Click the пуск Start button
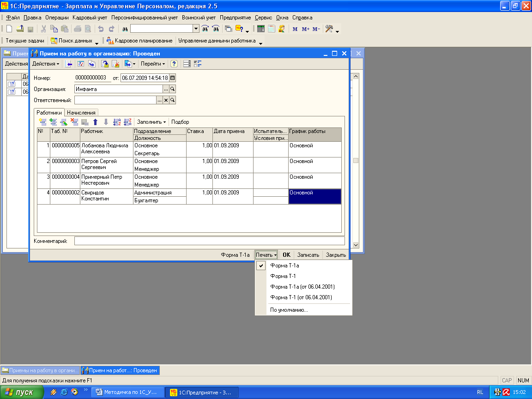 point(22,392)
